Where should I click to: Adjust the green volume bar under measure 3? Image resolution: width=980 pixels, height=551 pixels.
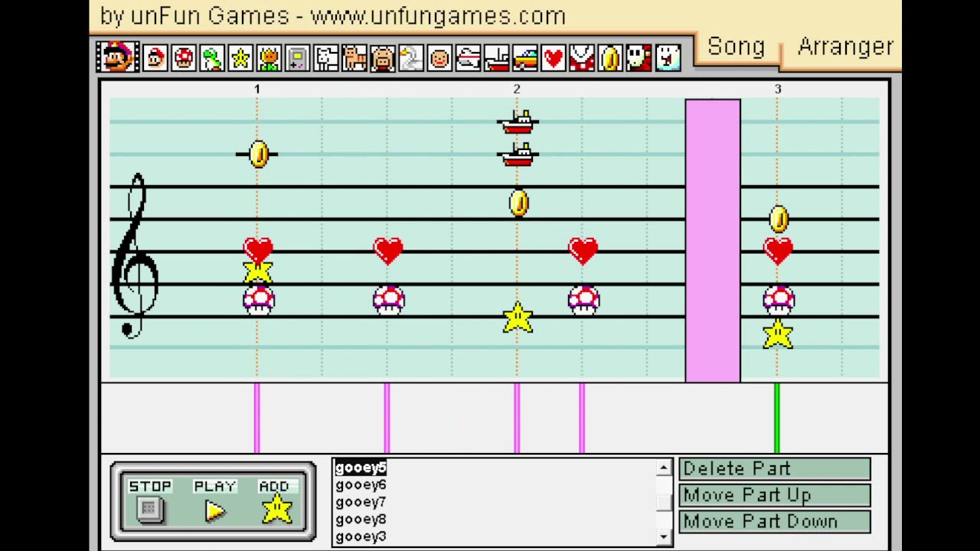[777, 418]
